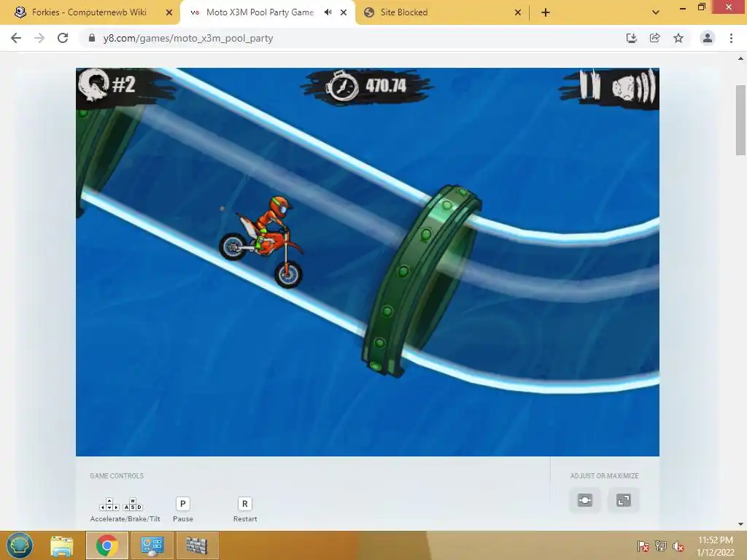Click the install app icon in address bar
Image resolution: width=747 pixels, height=560 pixels.
click(631, 38)
